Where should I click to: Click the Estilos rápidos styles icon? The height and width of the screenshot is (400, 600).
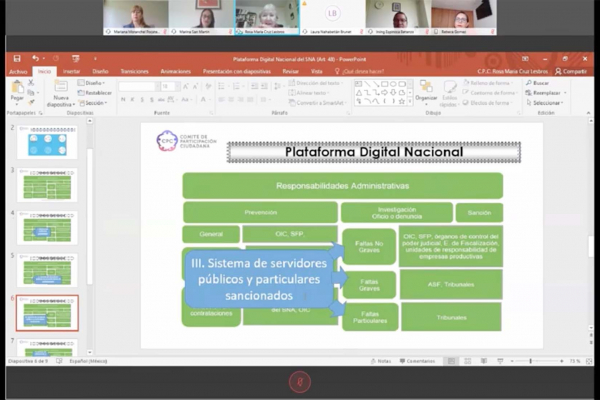(449, 87)
